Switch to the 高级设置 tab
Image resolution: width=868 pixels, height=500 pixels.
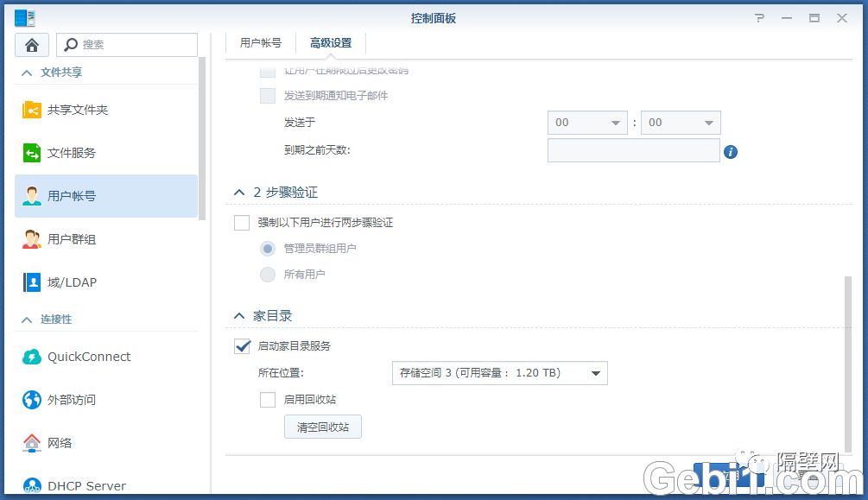click(x=331, y=43)
